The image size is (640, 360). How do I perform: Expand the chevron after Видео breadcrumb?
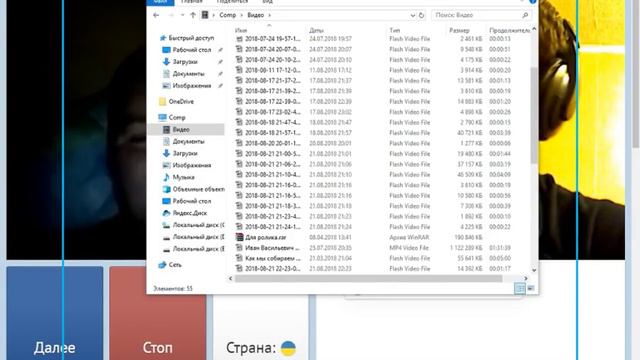tap(269, 15)
